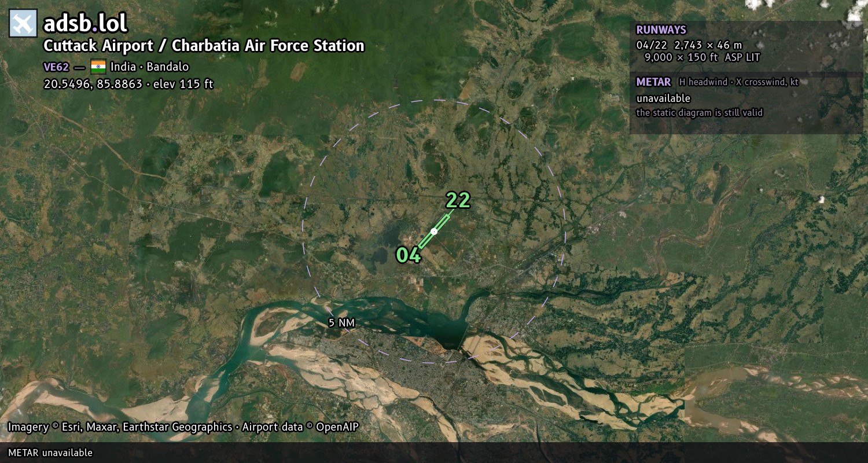Click the imagery and airport data attribution
Screen dimensions: 868x463
[183, 427]
